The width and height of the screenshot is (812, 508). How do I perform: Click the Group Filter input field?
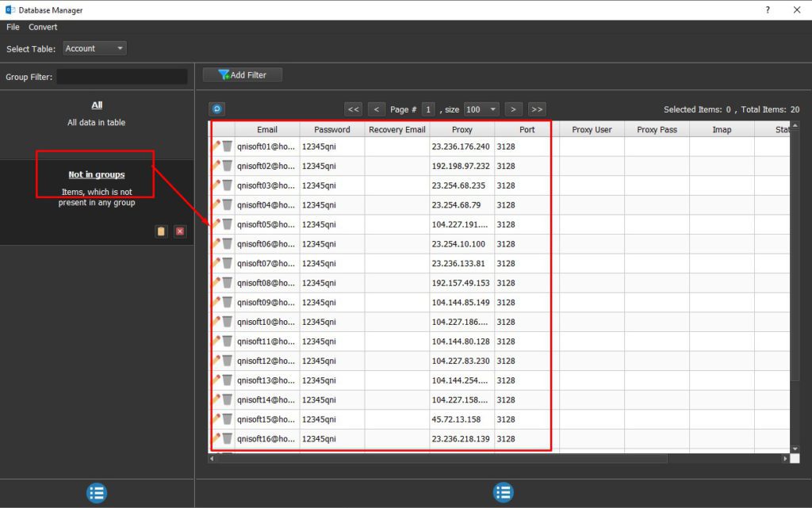122,77
